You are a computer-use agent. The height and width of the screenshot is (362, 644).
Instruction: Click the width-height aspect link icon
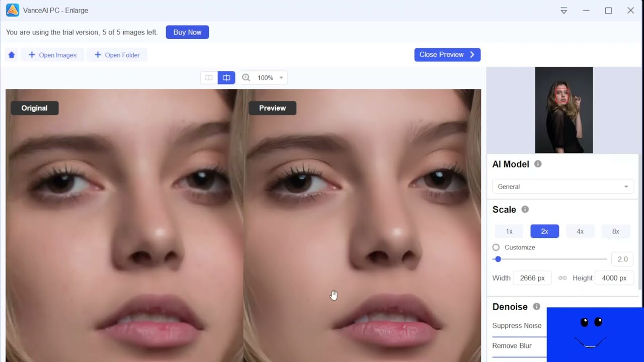(562, 278)
